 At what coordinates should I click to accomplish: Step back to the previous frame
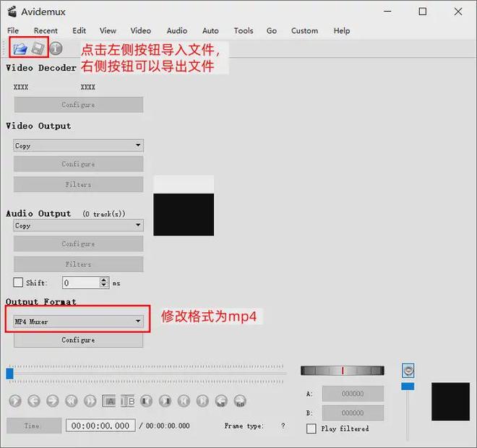[34, 401]
